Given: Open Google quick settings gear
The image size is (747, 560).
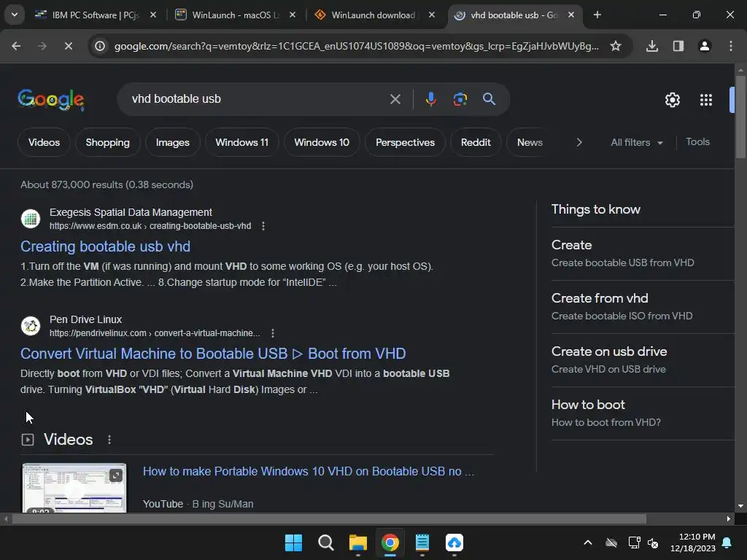Looking at the screenshot, I should coord(672,100).
